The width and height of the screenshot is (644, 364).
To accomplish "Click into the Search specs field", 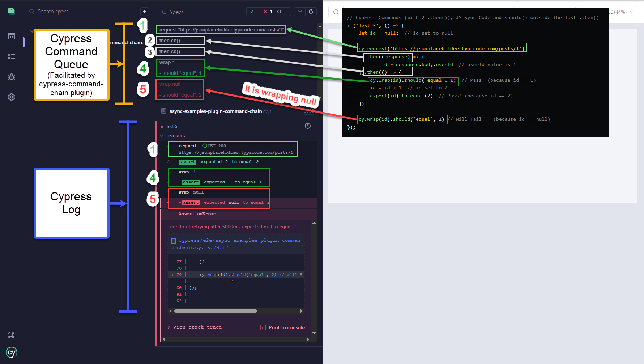I will click(83, 12).
